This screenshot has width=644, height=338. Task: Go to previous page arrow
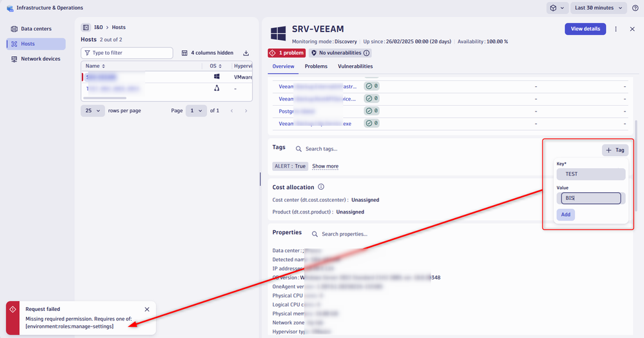tap(231, 110)
